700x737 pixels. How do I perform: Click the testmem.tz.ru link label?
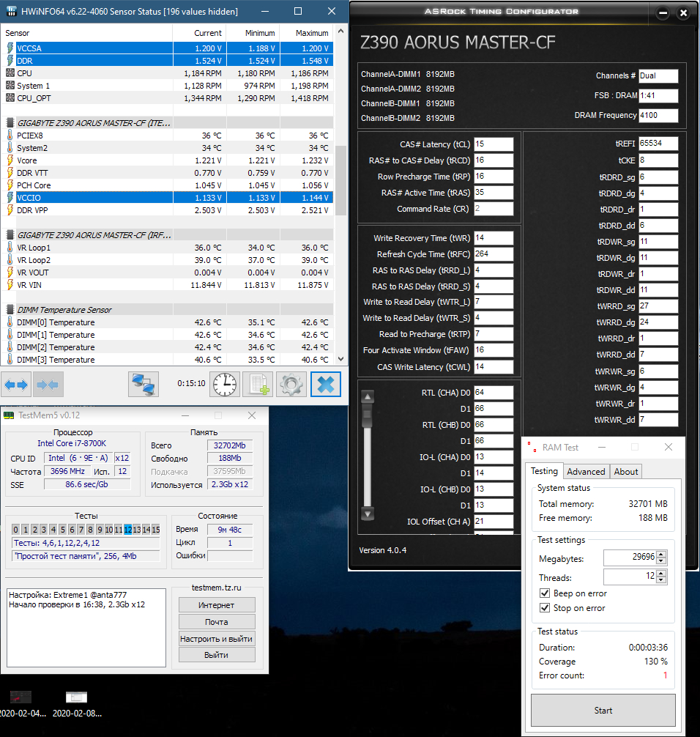(217, 588)
